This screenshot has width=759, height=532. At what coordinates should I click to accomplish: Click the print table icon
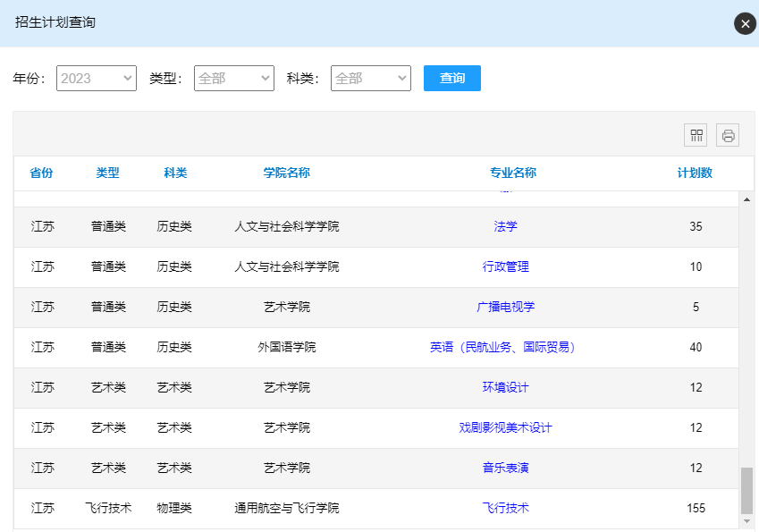tap(728, 135)
